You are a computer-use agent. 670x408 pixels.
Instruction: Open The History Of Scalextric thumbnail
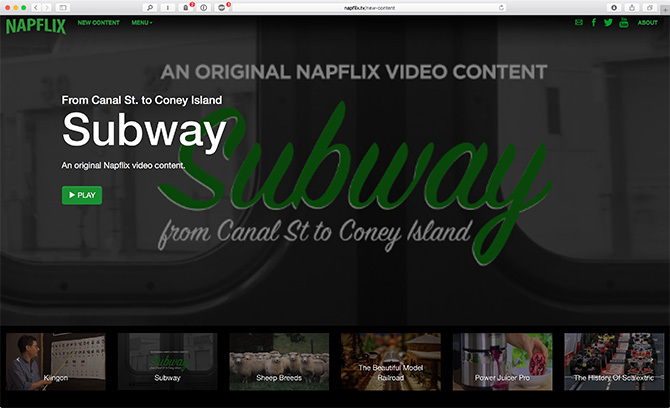click(614, 361)
